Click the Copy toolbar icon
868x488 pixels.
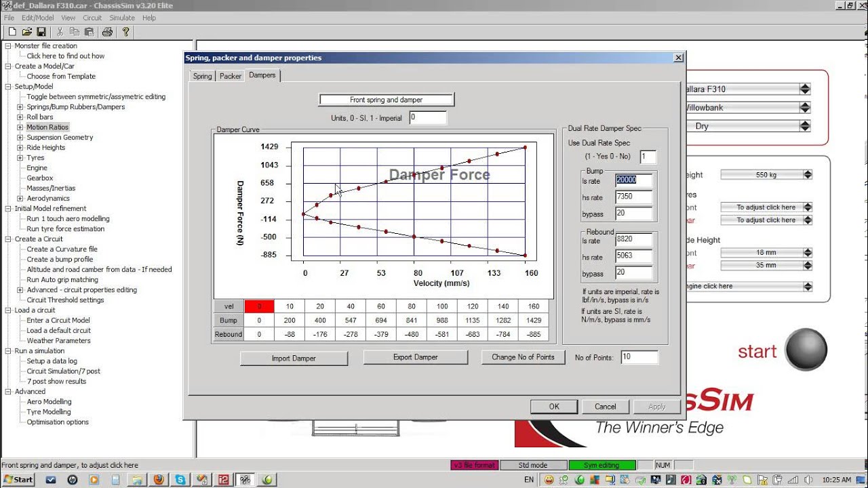pos(74,32)
